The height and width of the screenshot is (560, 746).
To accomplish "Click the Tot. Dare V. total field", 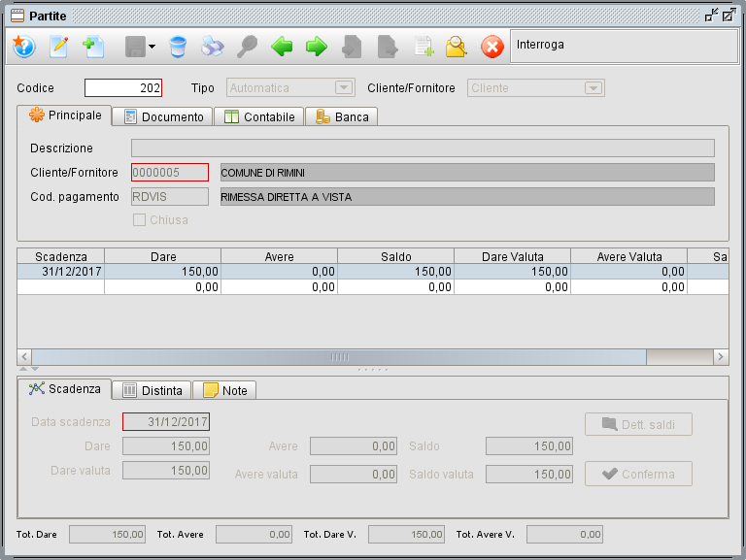I will point(406,535).
